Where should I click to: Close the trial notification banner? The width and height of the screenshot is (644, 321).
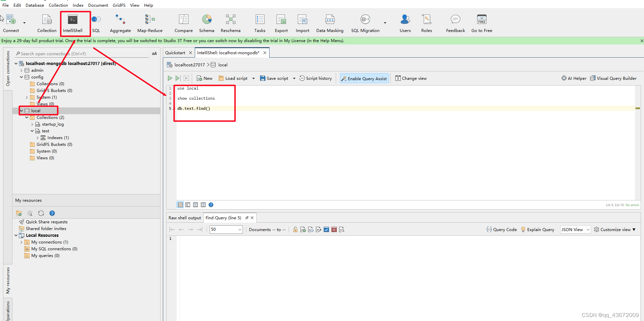[641, 41]
